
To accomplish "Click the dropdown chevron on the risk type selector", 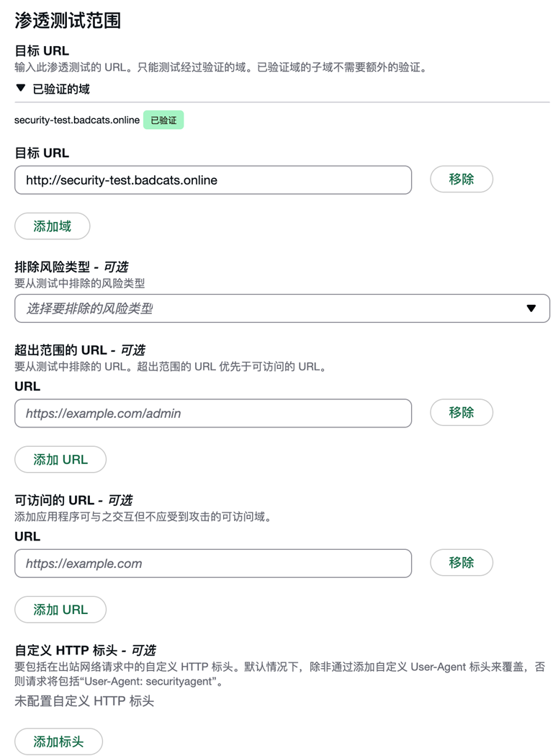I will [x=532, y=308].
